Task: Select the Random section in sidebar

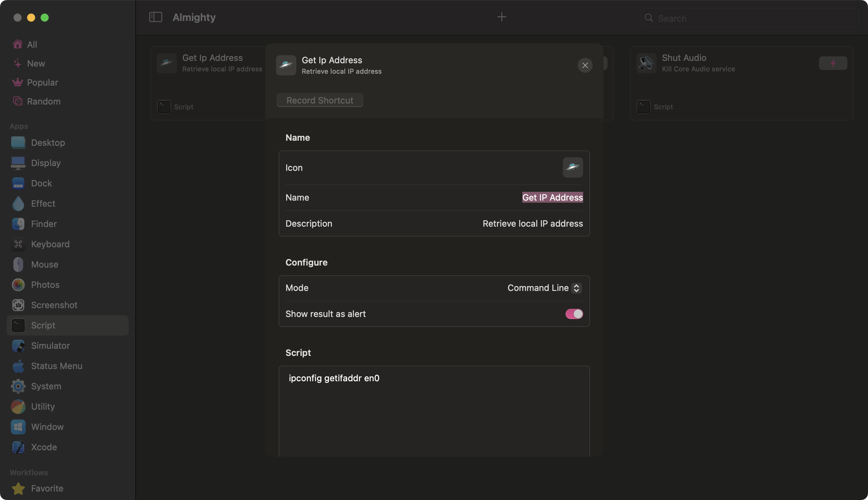Action: tap(44, 101)
